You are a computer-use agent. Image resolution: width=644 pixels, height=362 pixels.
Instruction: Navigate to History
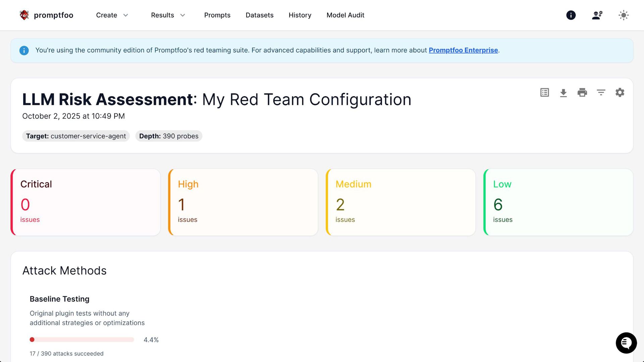(300, 15)
